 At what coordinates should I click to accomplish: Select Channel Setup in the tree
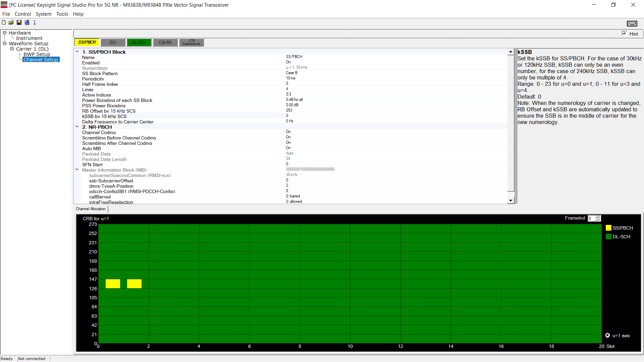coord(41,60)
